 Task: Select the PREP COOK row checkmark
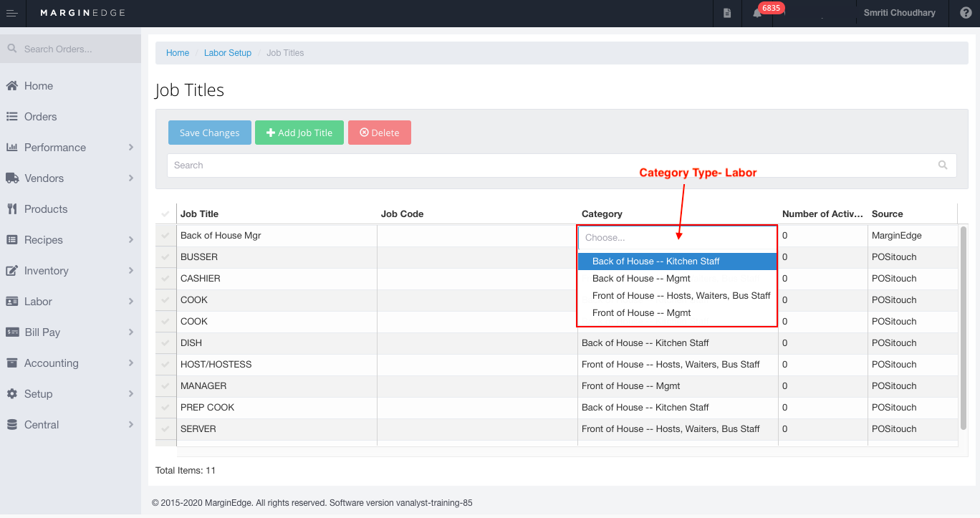pyautogui.click(x=165, y=407)
